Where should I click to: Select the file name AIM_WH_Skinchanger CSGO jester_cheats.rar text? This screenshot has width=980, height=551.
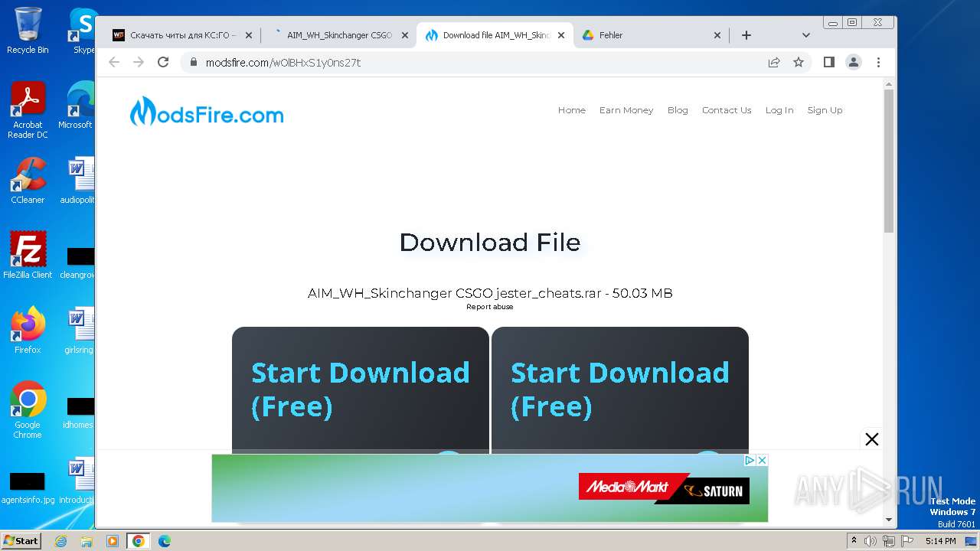tap(454, 293)
